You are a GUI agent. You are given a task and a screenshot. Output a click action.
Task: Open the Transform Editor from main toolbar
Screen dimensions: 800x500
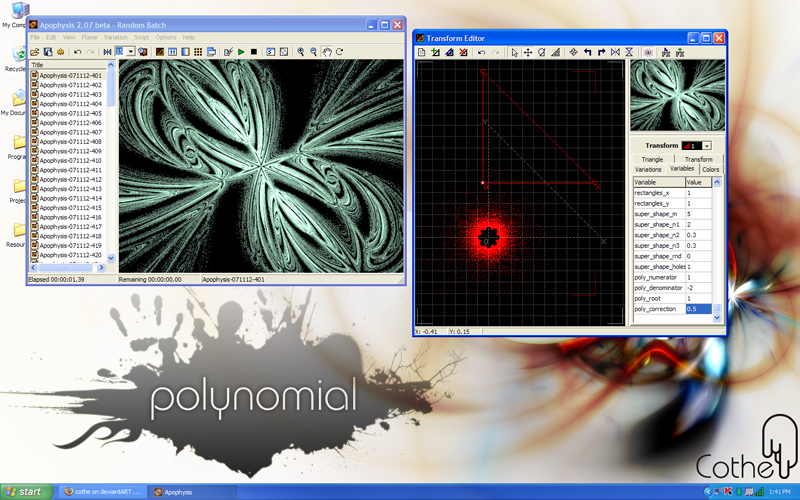[x=160, y=52]
